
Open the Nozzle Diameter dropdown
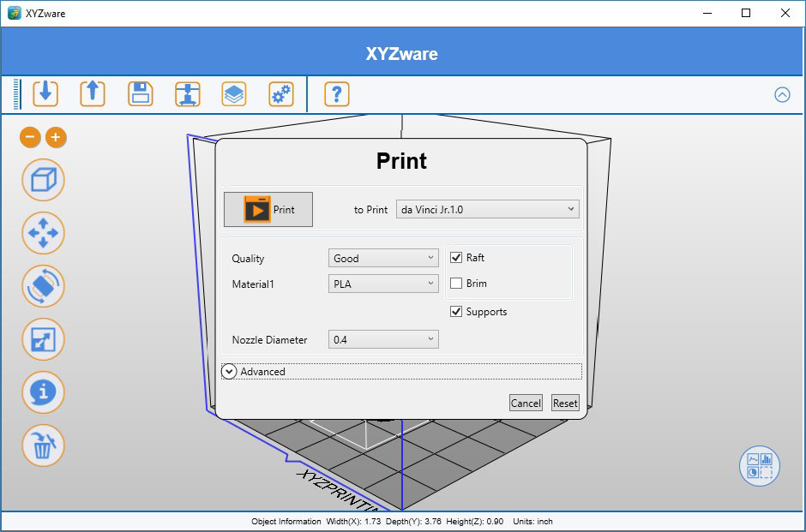[x=383, y=339]
